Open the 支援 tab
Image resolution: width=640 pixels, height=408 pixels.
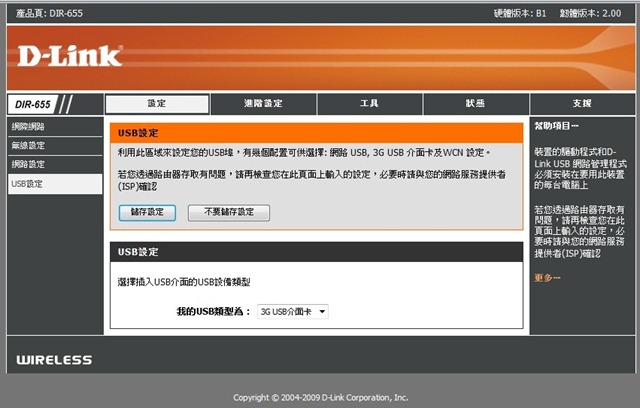[582, 104]
